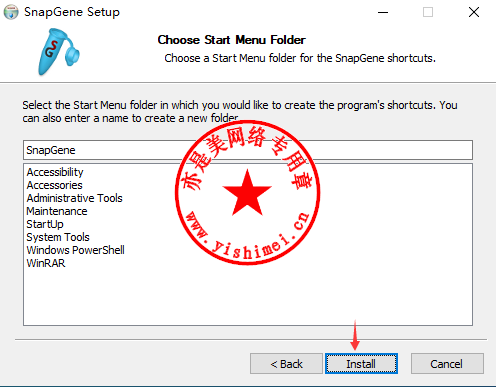496x387 pixels.
Task: Click the SnapGene setup title bar icon
Action: tap(11, 12)
